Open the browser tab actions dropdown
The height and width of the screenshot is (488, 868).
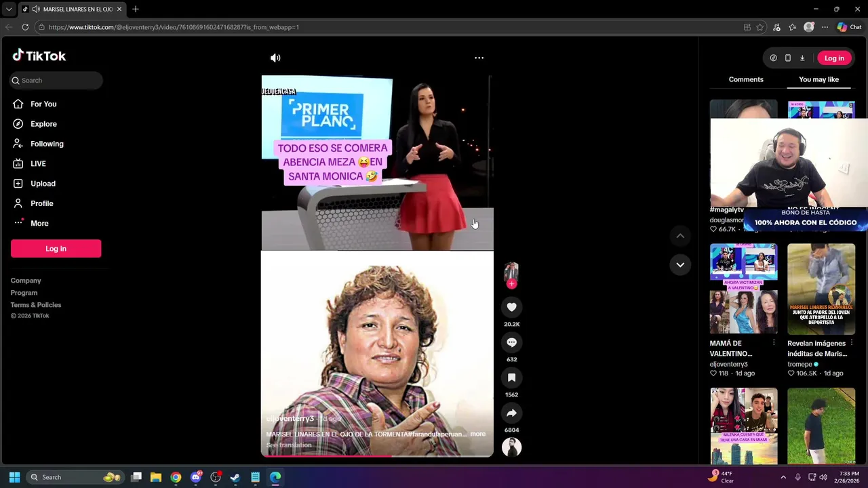[x=9, y=9]
